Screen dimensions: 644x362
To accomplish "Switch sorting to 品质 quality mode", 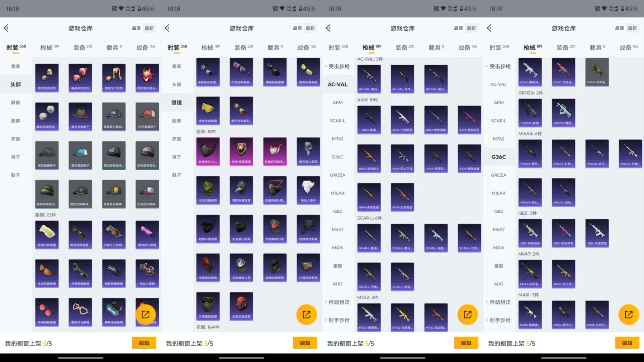I will tap(136, 28).
